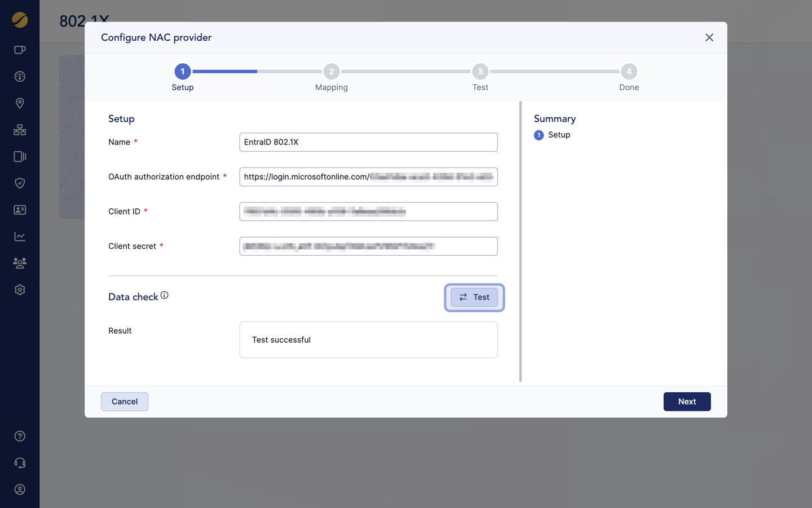Open the network topology sidebar icon

(x=20, y=130)
